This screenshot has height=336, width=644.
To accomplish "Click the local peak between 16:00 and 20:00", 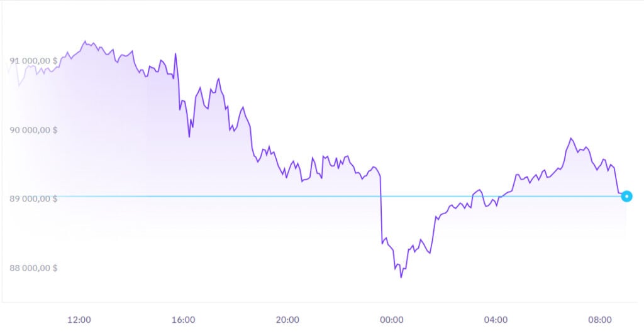I will click(218, 79).
